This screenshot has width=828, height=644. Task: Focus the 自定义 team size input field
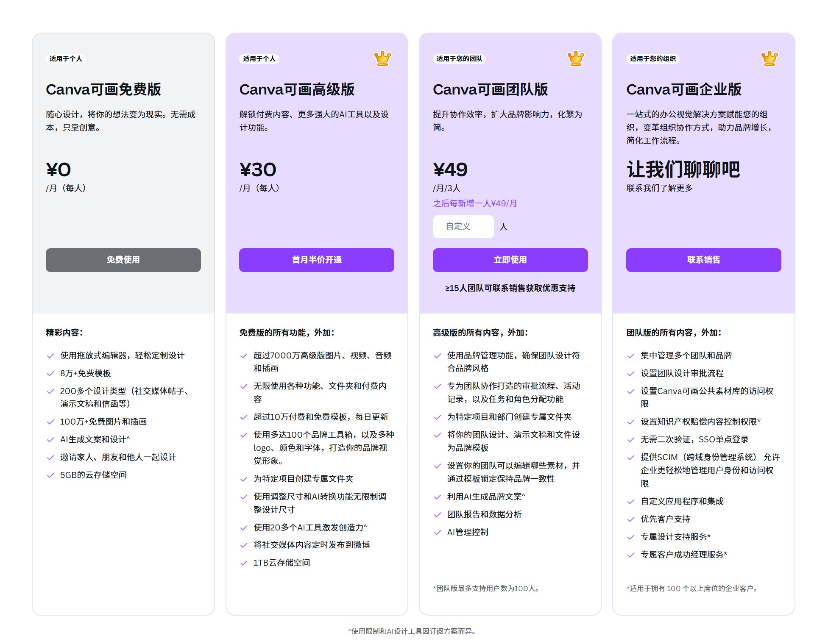[463, 227]
